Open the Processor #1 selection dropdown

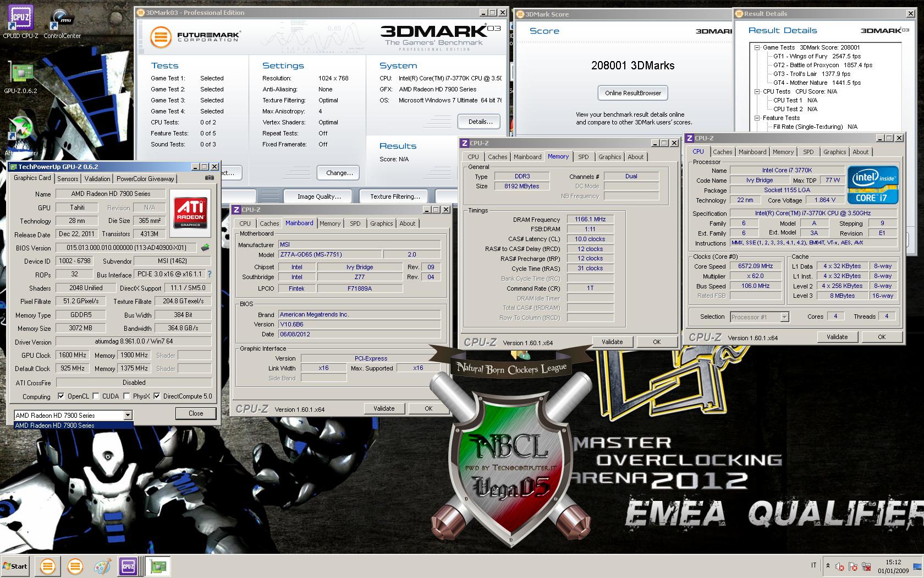784,317
